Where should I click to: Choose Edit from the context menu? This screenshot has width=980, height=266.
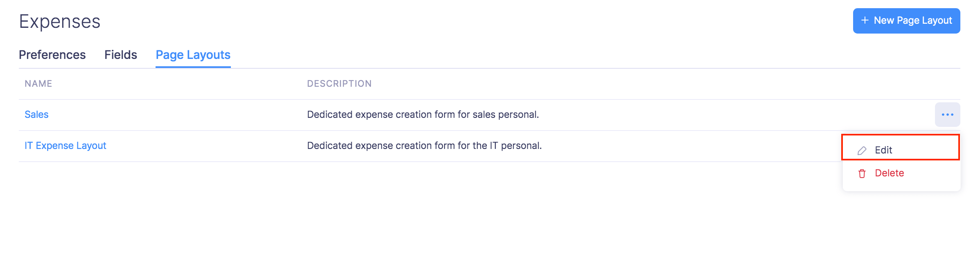pos(883,150)
